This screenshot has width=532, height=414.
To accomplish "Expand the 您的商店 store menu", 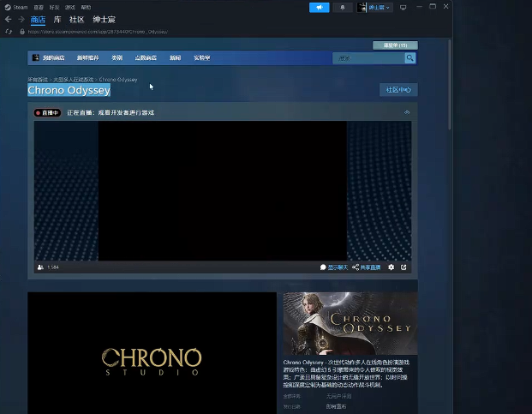I will pyautogui.click(x=53, y=57).
